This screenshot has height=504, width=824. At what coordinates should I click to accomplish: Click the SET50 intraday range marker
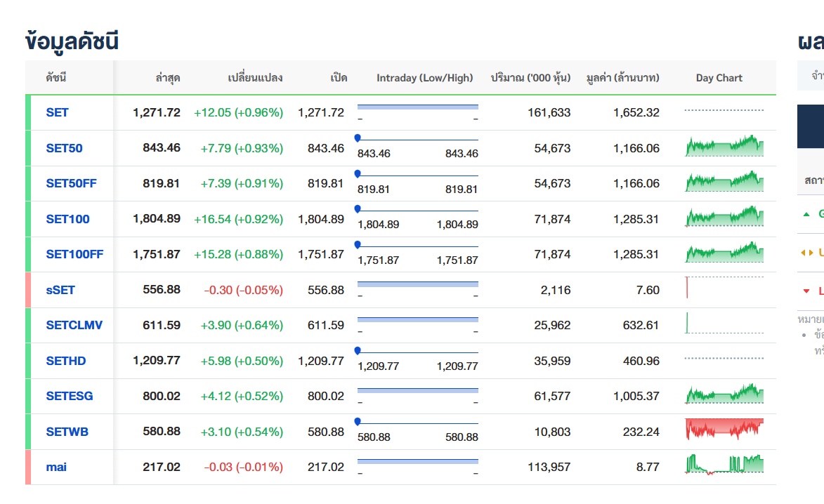358,138
